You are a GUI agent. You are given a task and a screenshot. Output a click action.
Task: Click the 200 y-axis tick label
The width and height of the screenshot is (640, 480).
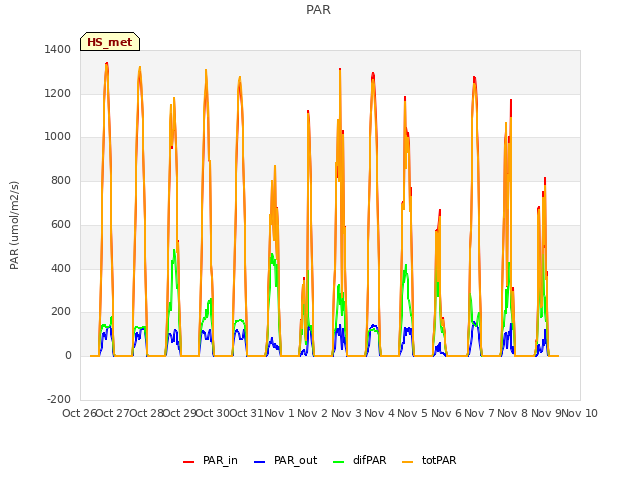point(61,312)
